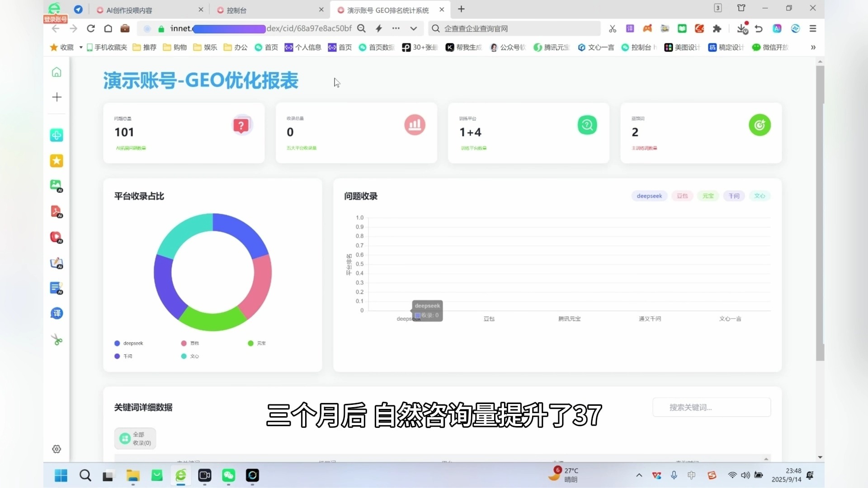Toggle deepseek in the donut chart legend
Image resolution: width=868 pixels, height=488 pixels.
coord(129,343)
